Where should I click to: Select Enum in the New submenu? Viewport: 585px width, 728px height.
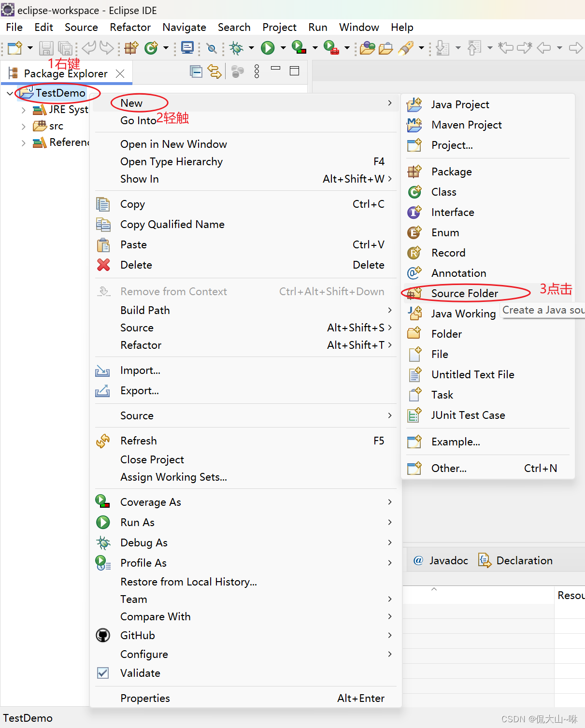coord(488,232)
